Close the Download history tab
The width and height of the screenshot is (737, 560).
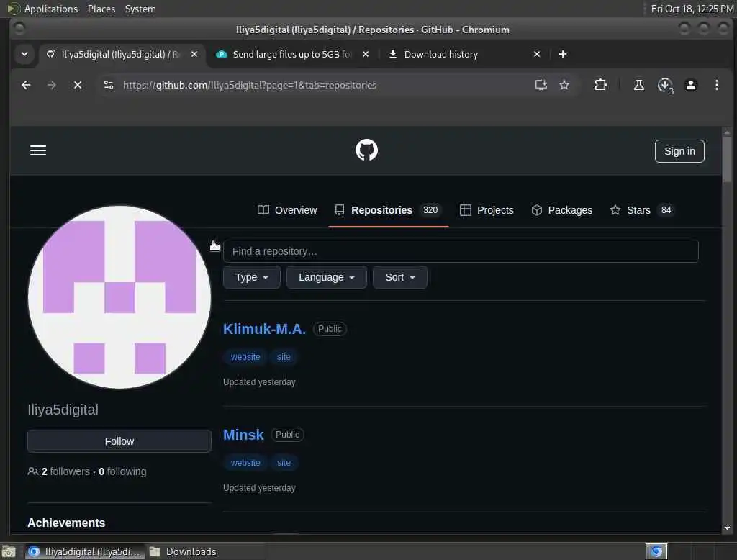pos(537,54)
